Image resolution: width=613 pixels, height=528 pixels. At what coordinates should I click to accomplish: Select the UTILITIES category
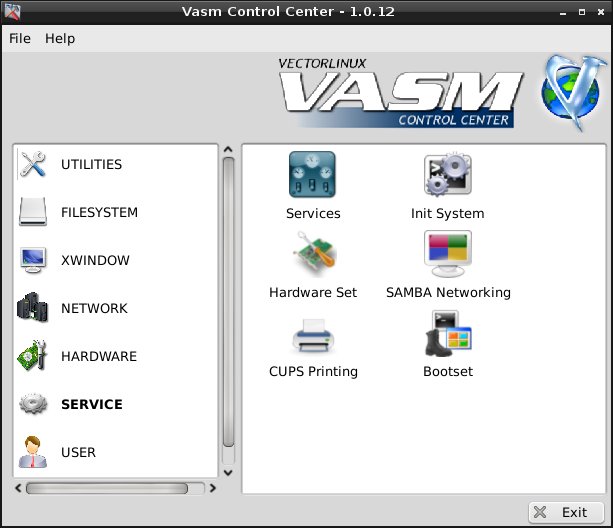[x=91, y=165]
